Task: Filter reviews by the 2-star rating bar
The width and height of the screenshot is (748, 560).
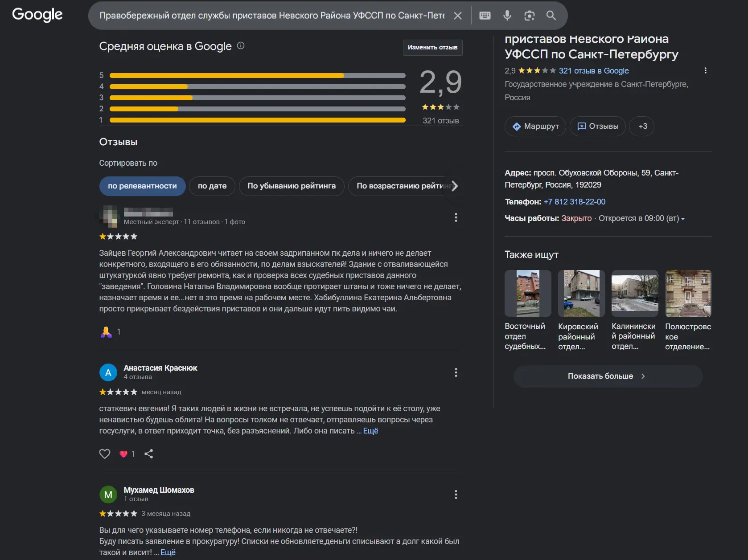Action: click(x=258, y=109)
